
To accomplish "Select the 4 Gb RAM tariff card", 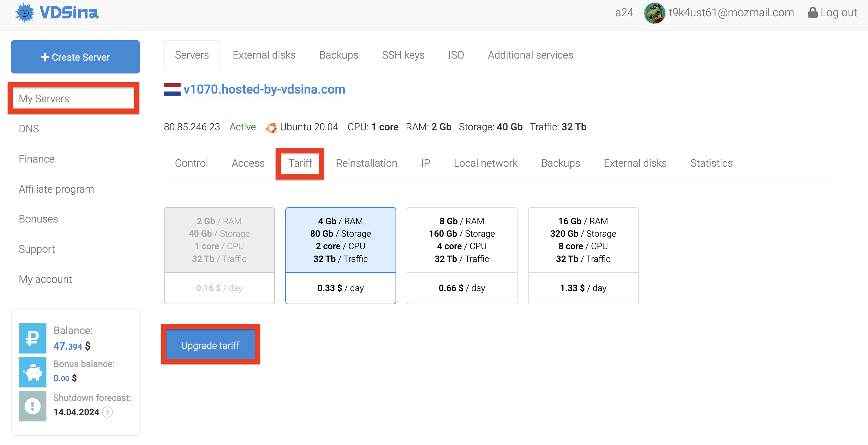I will coord(341,256).
